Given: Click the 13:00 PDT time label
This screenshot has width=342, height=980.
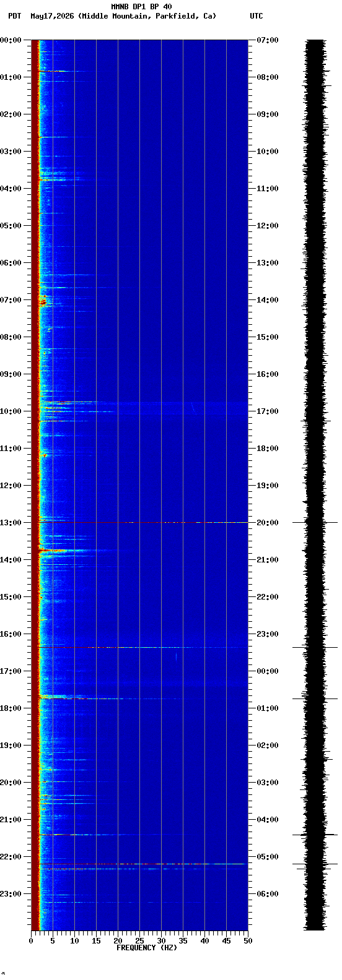Looking at the screenshot, I should (11, 523).
